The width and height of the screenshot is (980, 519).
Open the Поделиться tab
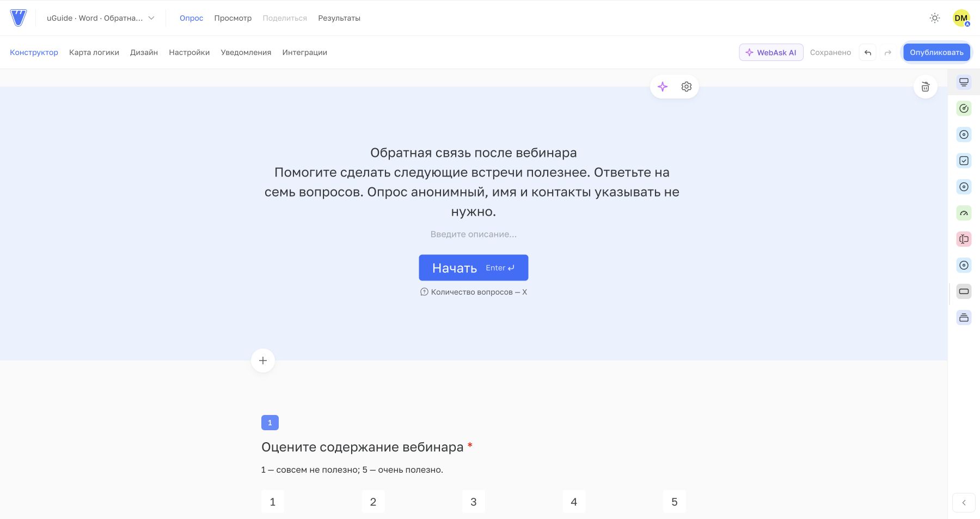(x=285, y=18)
